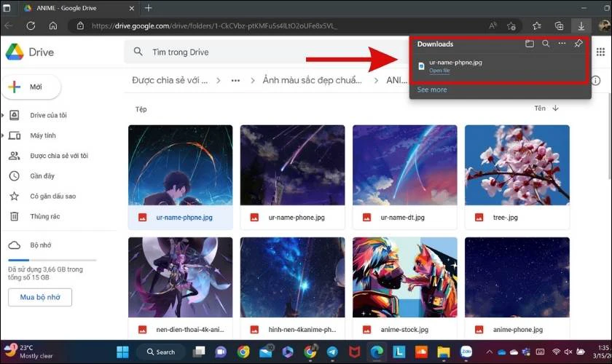This screenshot has height=364, width=612.
Task: Click the search icon in Downloads panel
Action: pyautogui.click(x=546, y=44)
